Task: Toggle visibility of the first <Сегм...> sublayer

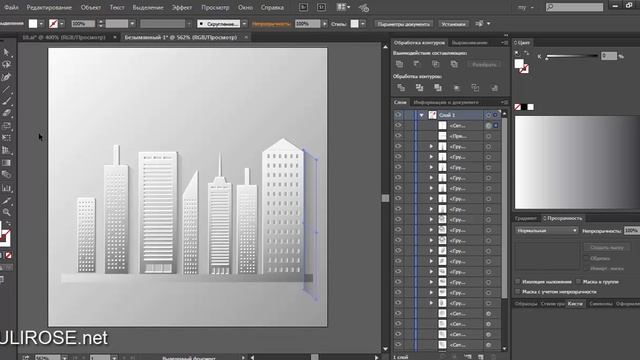Action: click(x=398, y=126)
